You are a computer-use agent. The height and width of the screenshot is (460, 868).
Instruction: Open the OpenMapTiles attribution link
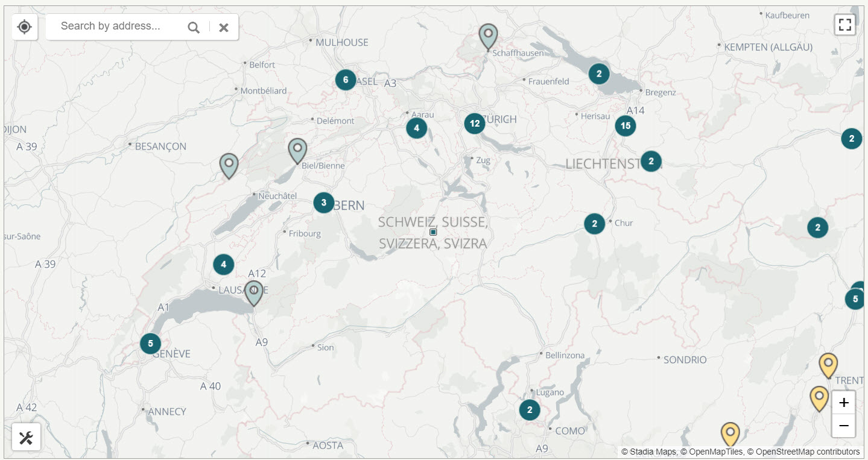pos(715,451)
